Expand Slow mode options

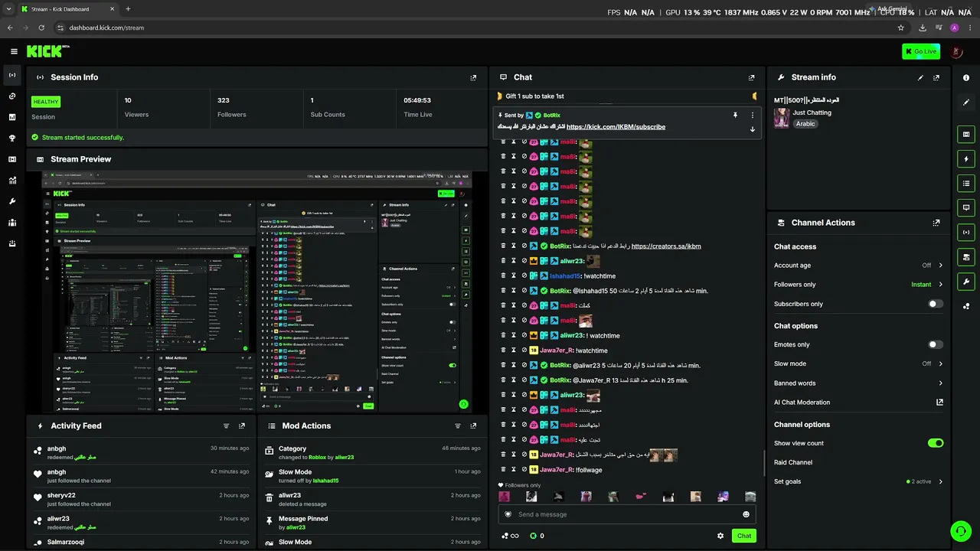(940, 364)
